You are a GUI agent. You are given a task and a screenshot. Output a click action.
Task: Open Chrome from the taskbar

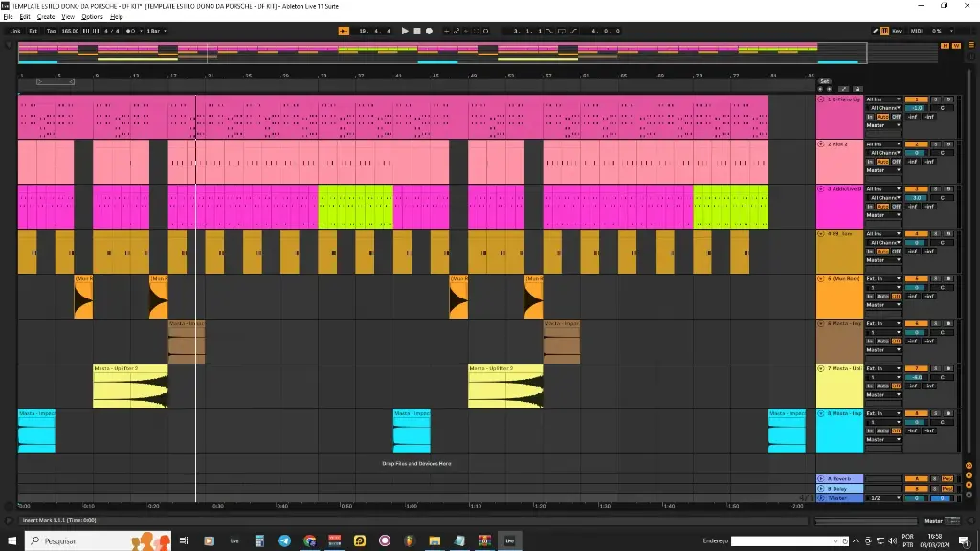[309, 541]
